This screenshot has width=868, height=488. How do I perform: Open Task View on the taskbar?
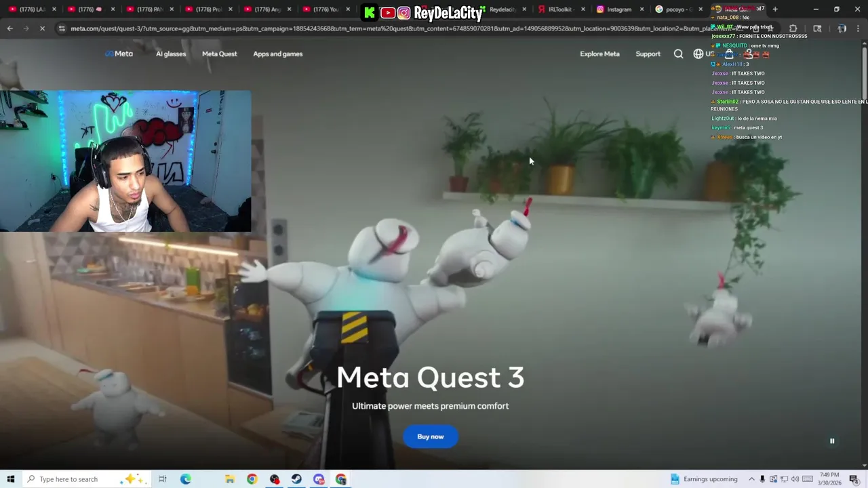point(163,479)
